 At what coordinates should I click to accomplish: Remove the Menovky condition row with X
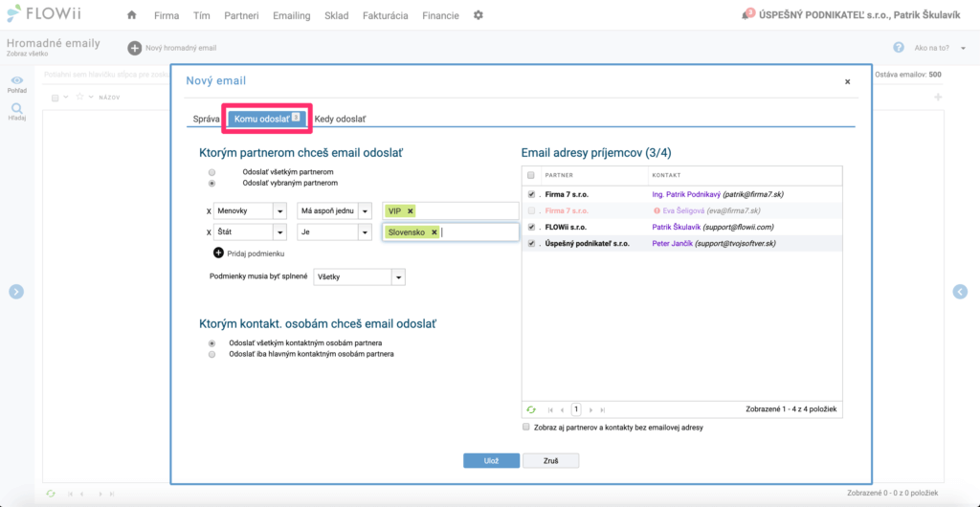tap(209, 211)
